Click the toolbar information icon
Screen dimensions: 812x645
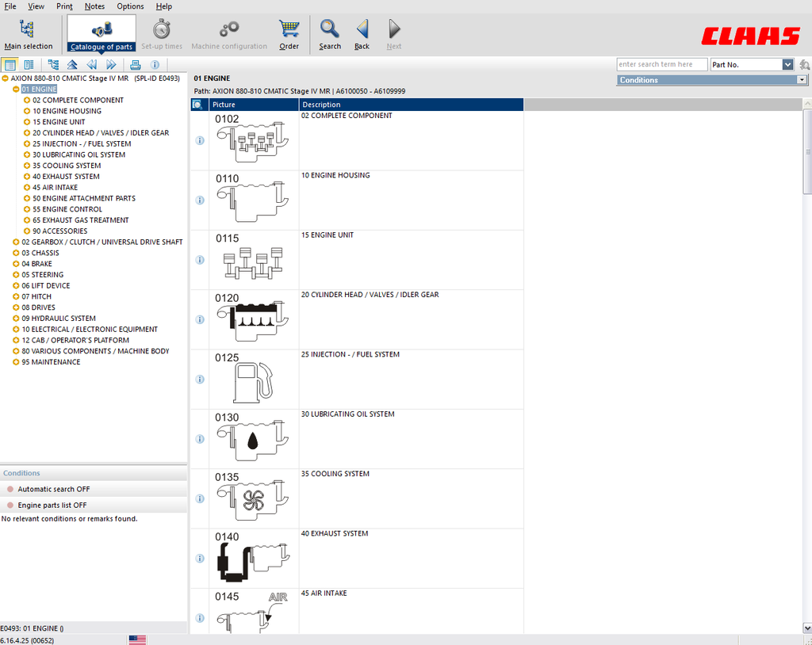click(155, 65)
